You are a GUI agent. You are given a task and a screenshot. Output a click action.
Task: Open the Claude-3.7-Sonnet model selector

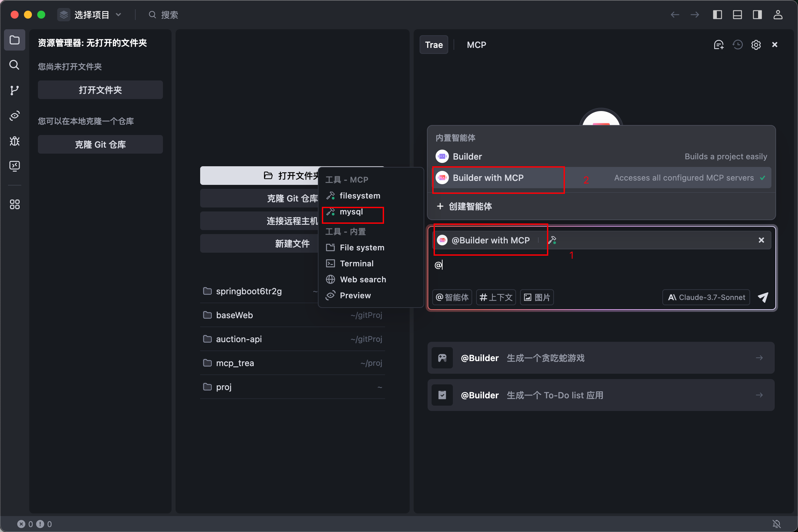point(706,297)
